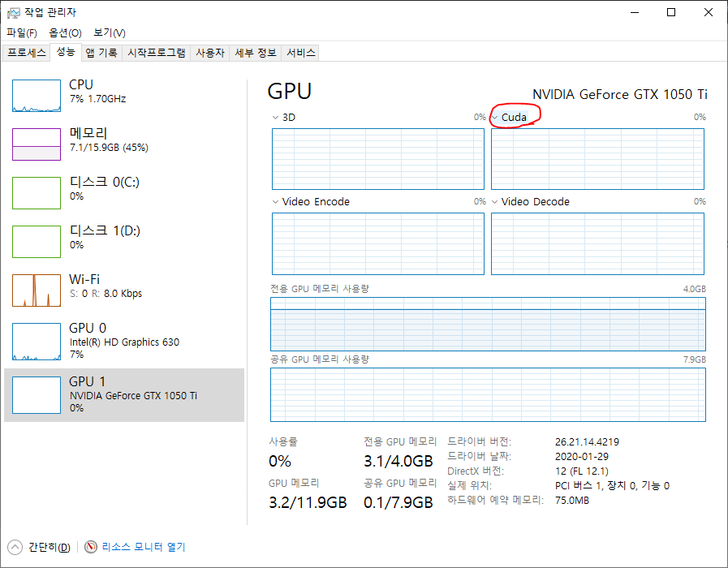Select the 메모리 usage thumbnail graph
Image resolution: width=728 pixels, height=568 pixels.
pos(37,144)
